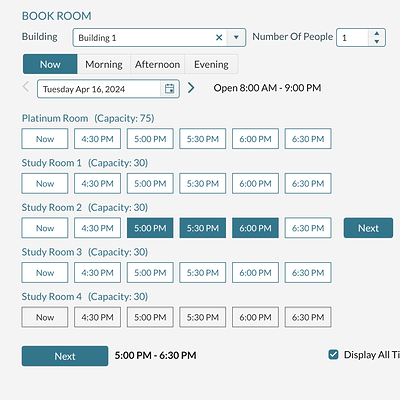Select 6:00 PM slot for Study Room 3
This screenshot has height=400, width=400.
coord(255,273)
